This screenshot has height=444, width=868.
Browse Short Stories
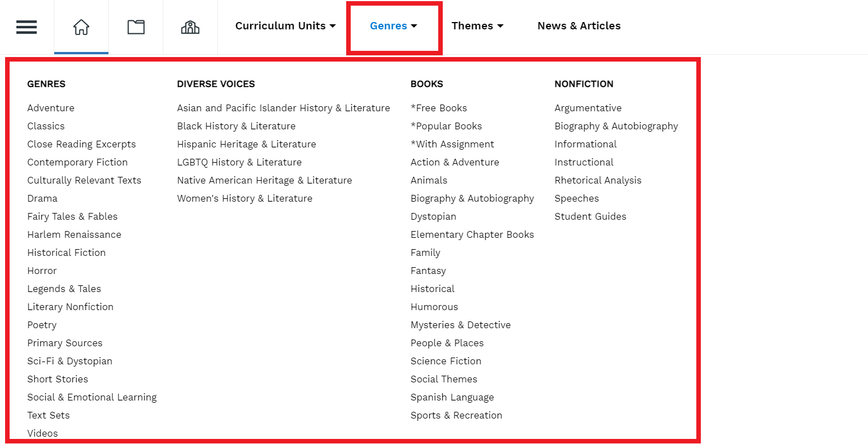58,379
